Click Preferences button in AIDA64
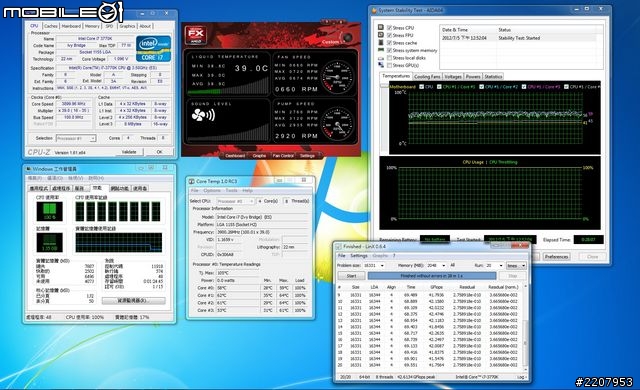Screen dimensions: 640x390 tap(556, 257)
